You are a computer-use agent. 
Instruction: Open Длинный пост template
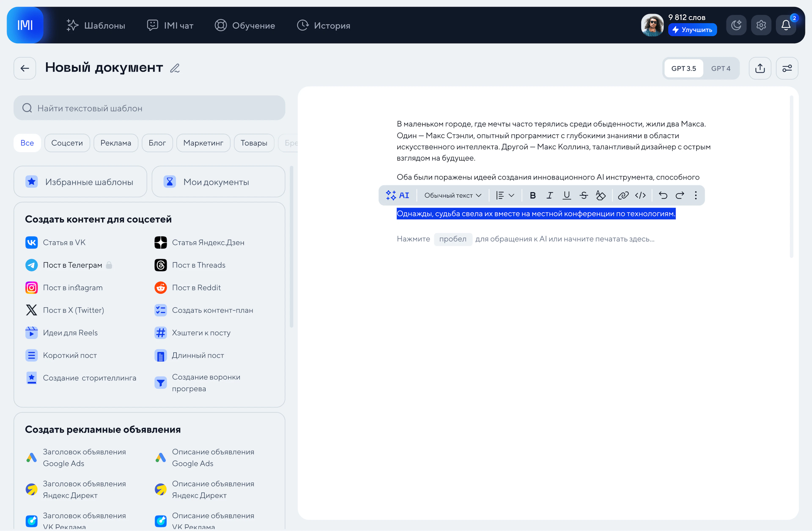point(189,355)
